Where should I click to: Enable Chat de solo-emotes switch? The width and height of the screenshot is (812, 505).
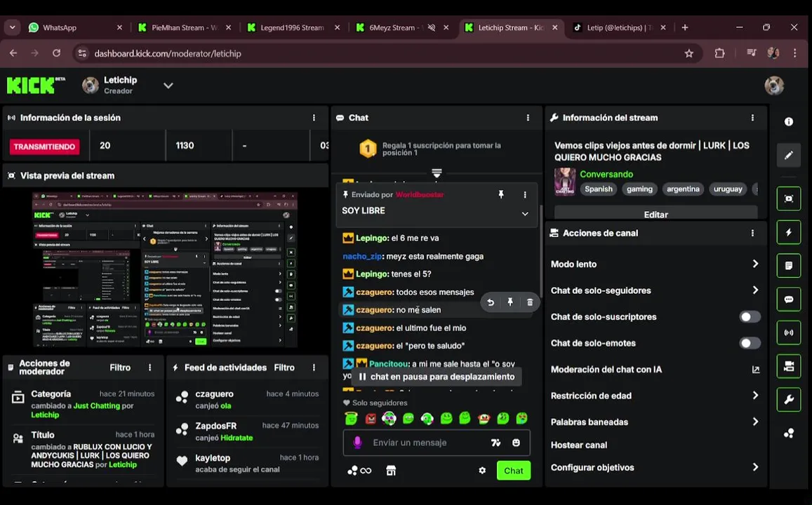[x=750, y=343]
